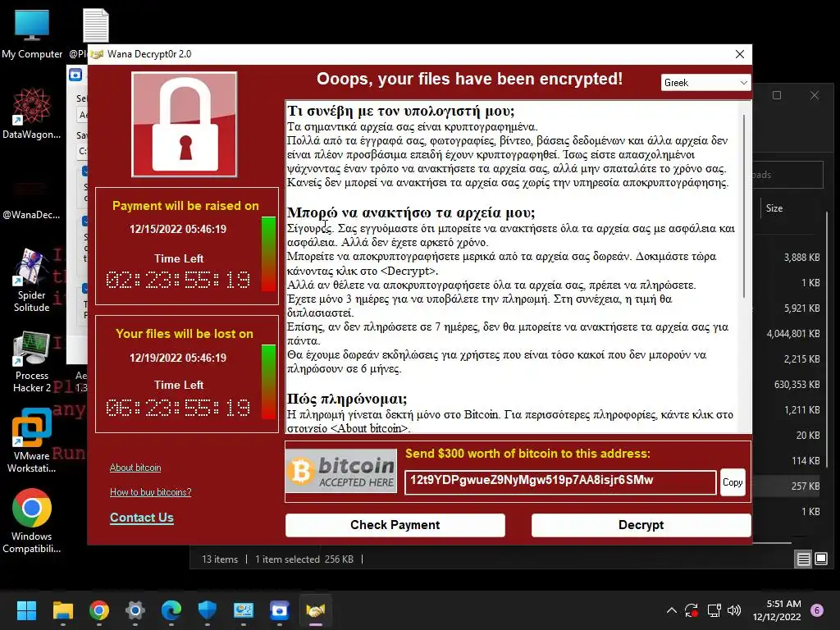Select Process Hacker 2 desktop icon
The width and height of the screenshot is (840, 630).
32,362
